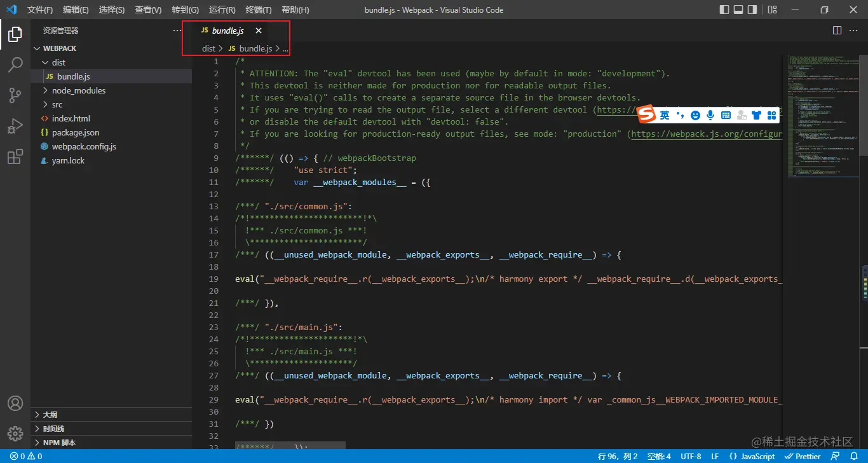This screenshot has width=868, height=463.
Task: Click the bundle.js breadcrumb segment
Action: point(250,48)
